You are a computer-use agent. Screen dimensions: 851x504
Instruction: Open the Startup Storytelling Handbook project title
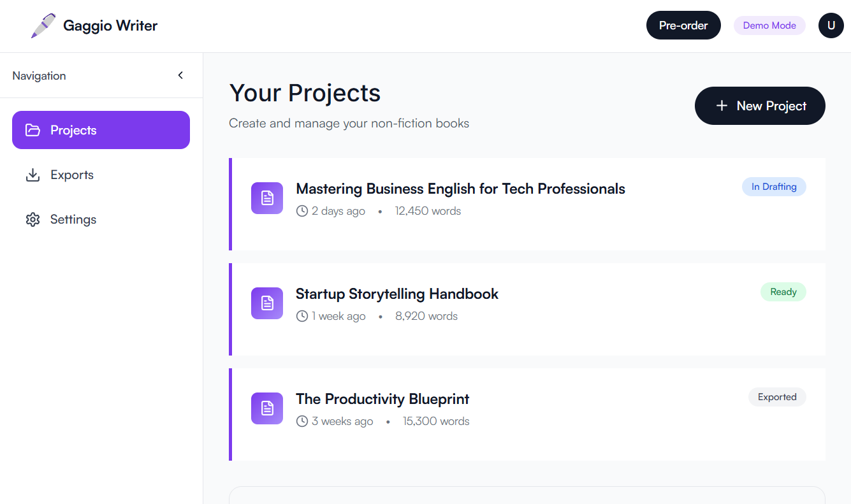pyautogui.click(x=396, y=294)
